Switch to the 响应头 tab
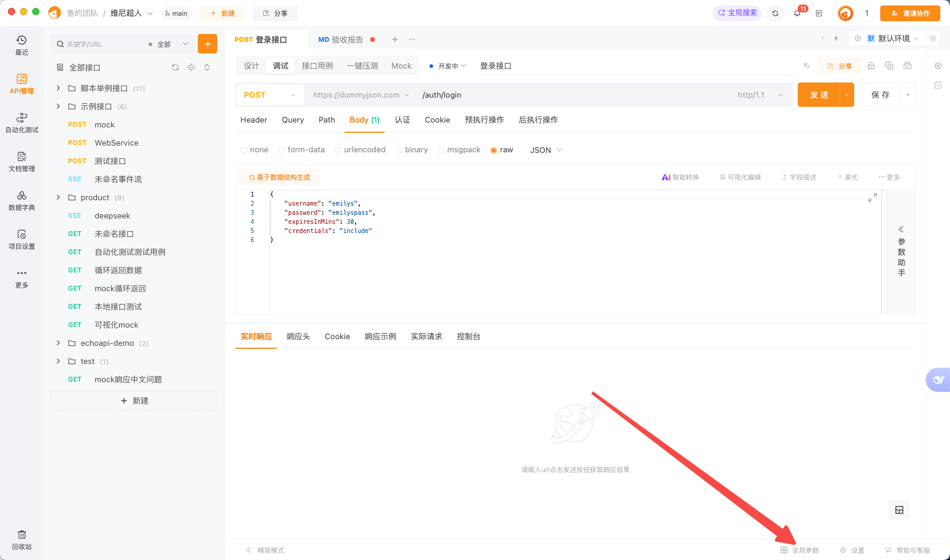Viewport: 950px width, 560px height. click(x=298, y=336)
